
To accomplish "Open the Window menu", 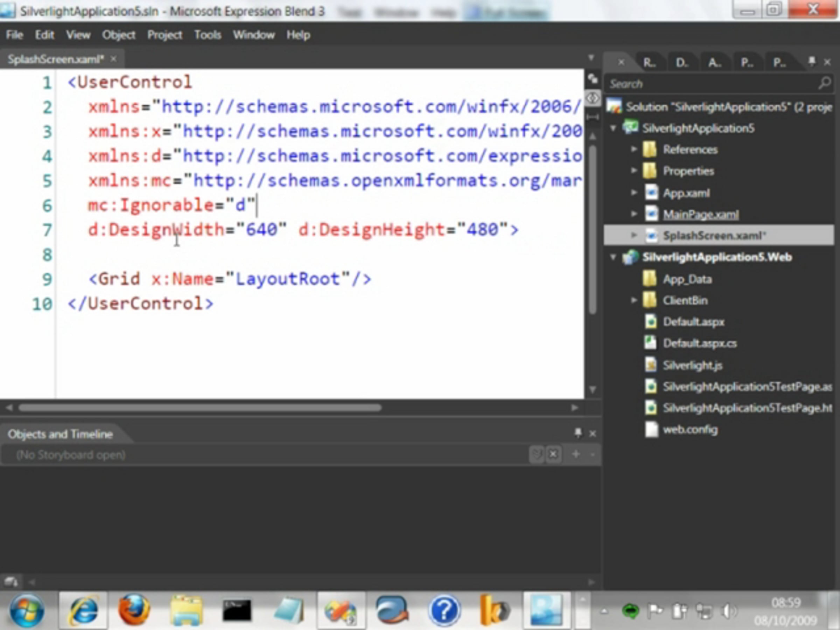I will pyautogui.click(x=254, y=35).
